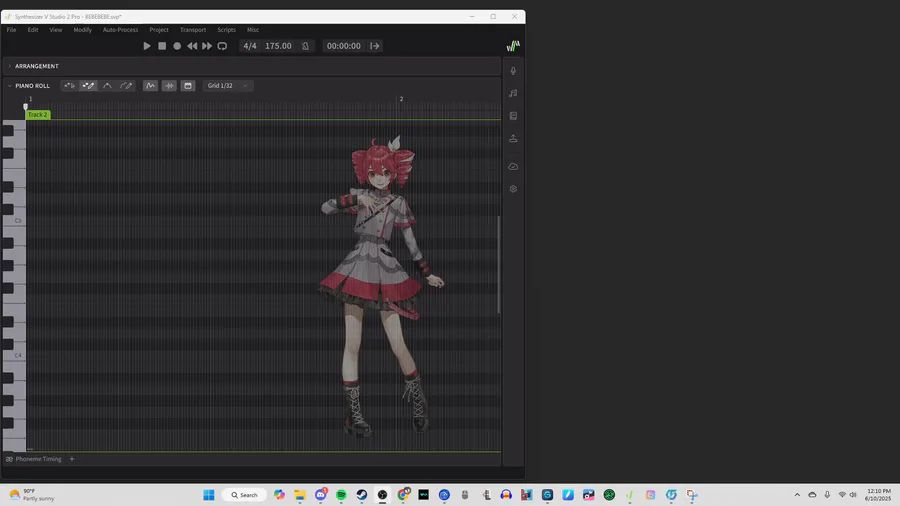Screen dimensions: 900x506
Task: Open the Scripts menu
Action: [x=226, y=30]
